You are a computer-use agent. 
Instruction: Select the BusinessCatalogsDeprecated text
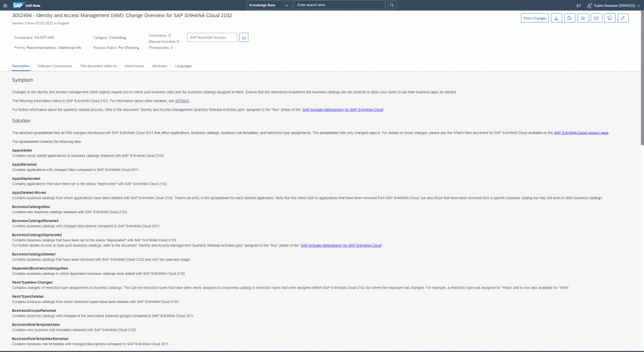[x=36, y=235]
